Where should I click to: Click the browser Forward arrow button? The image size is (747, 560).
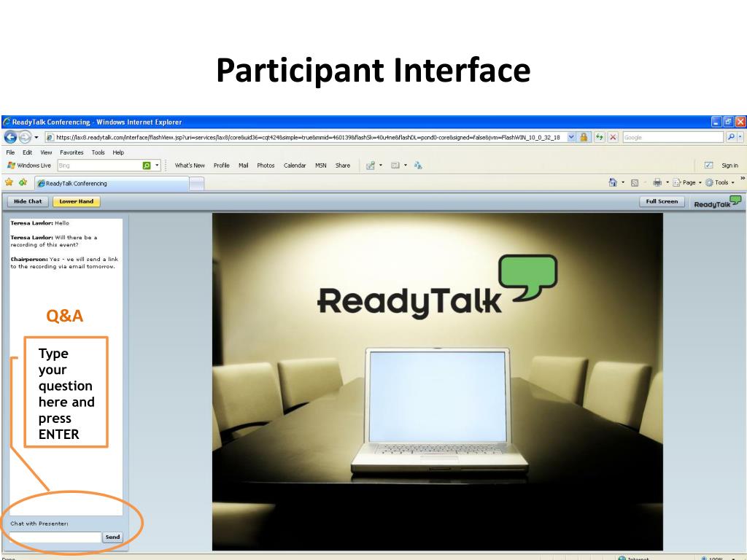(25, 137)
